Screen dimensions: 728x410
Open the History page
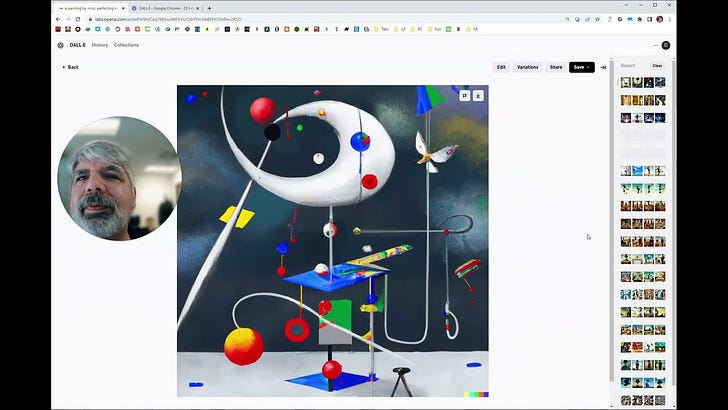(x=100, y=45)
